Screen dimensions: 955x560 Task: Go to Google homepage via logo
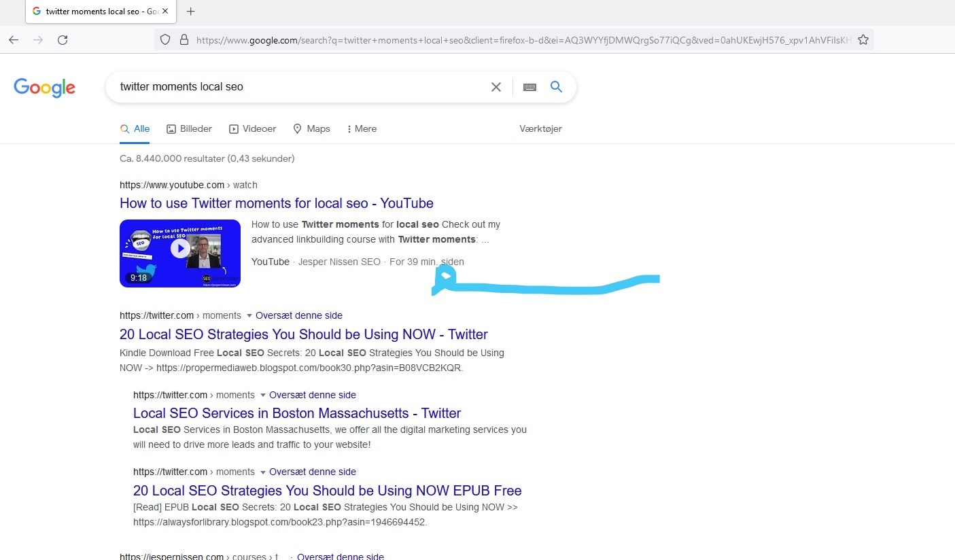pos(44,87)
